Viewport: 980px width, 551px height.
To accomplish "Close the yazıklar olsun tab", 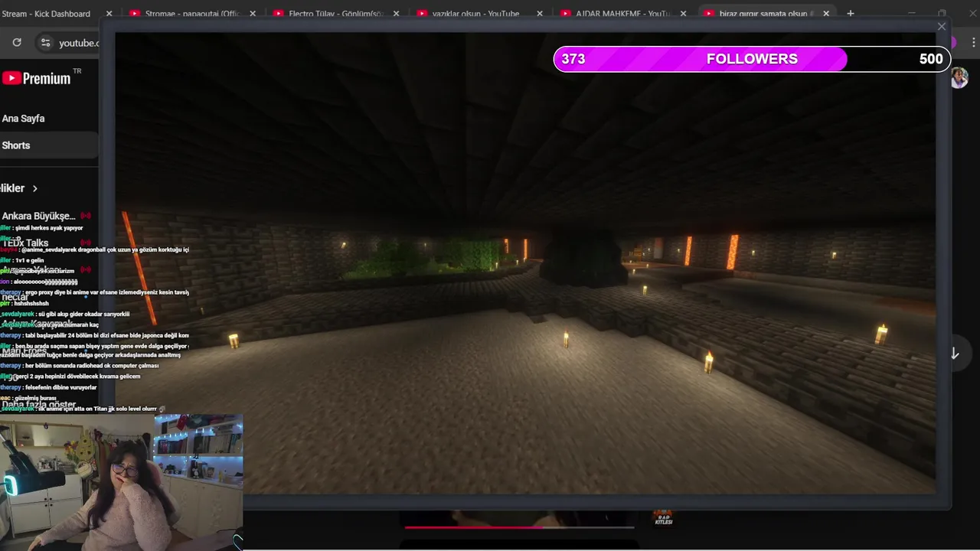I will click(540, 14).
